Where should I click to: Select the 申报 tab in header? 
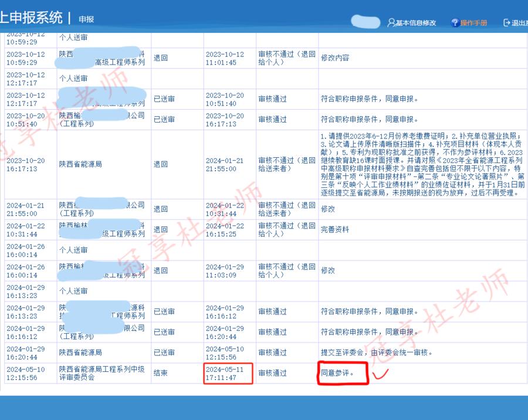pos(86,19)
